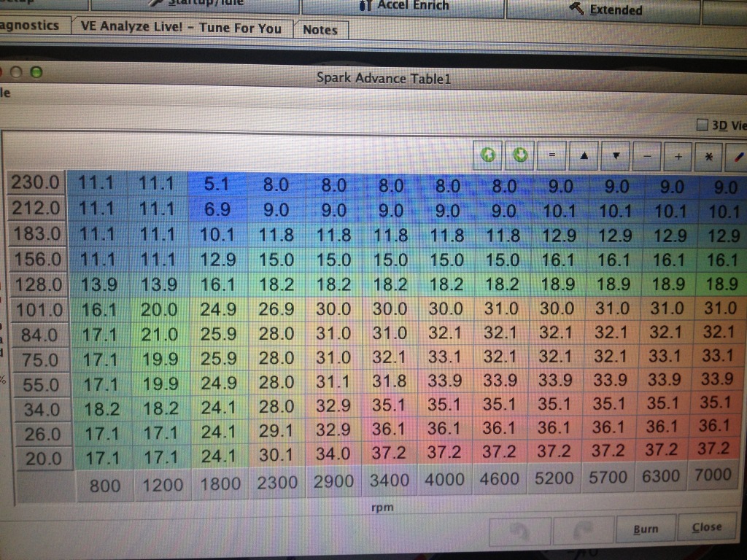Select the 18.2 cell in the 34.0 row, 800 rpm
The height and width of the screenshot is (560, 747).
click(101, 409)
